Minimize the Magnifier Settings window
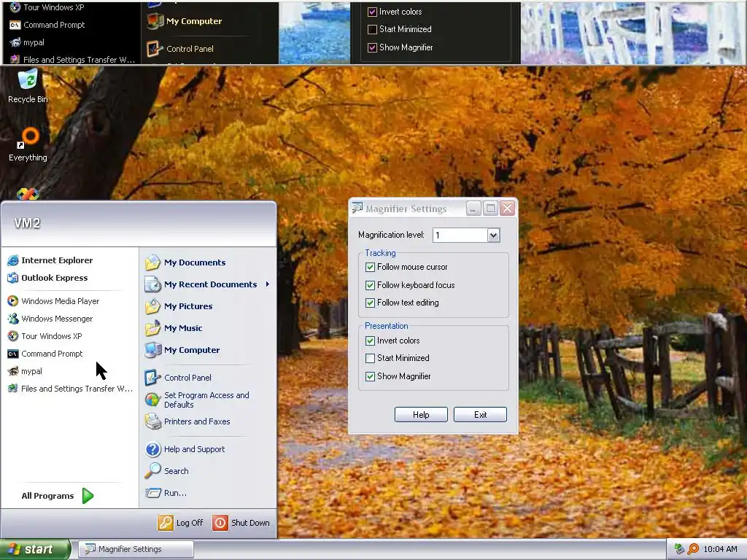This screenshot has height=560, width=747. (x=473, y=209)
